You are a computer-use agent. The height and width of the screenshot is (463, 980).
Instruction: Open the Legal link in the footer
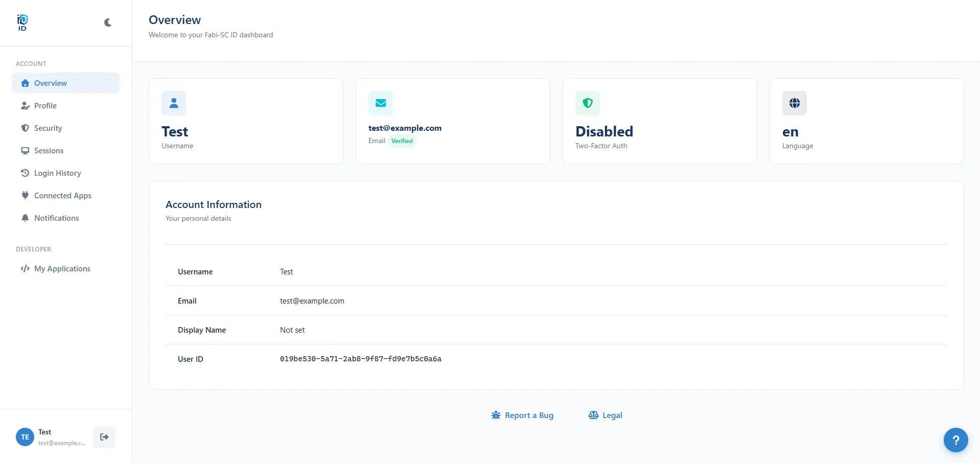point(605,415)
